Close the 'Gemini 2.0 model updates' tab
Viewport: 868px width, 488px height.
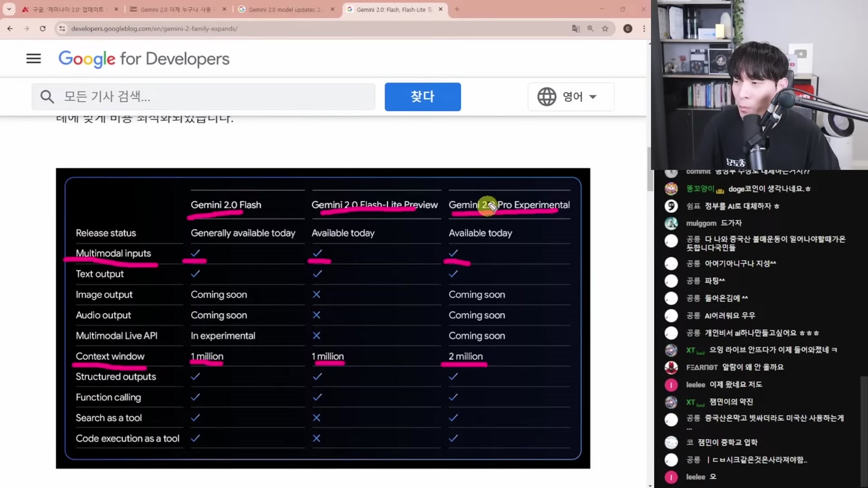[x=333, y=10]
